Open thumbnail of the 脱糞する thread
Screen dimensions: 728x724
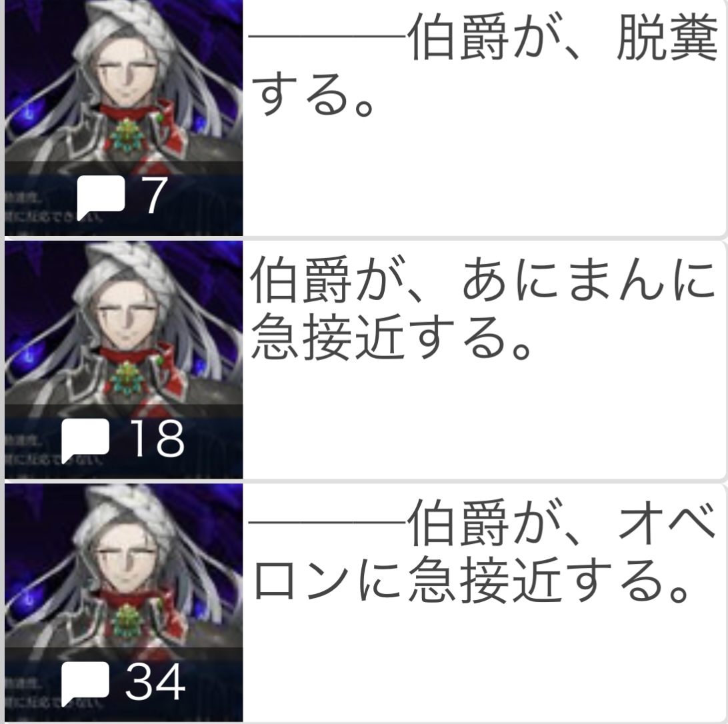point(123,118)
